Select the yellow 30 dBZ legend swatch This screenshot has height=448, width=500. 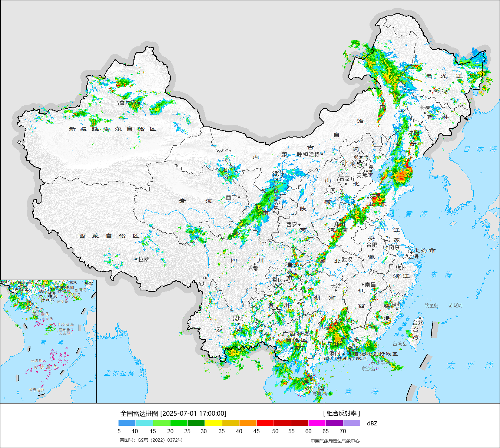[x=213, y=423]
